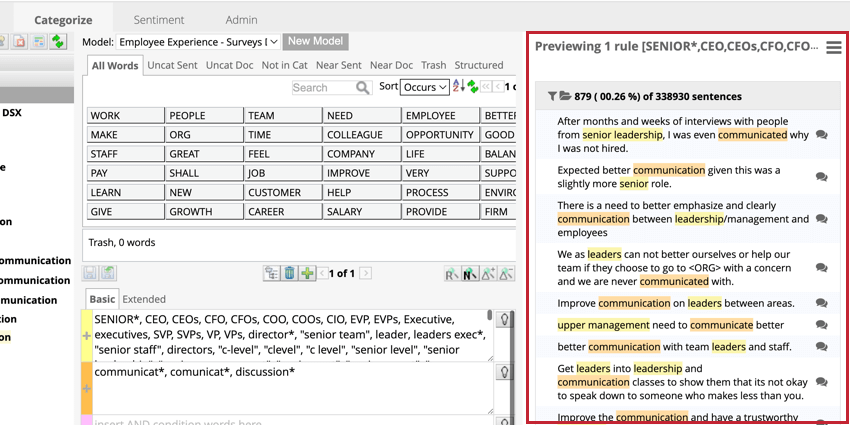
Task: Click the lightbulb icon beside SENIOR* terms
Action: pyautogui.click(x=506, y=320)
